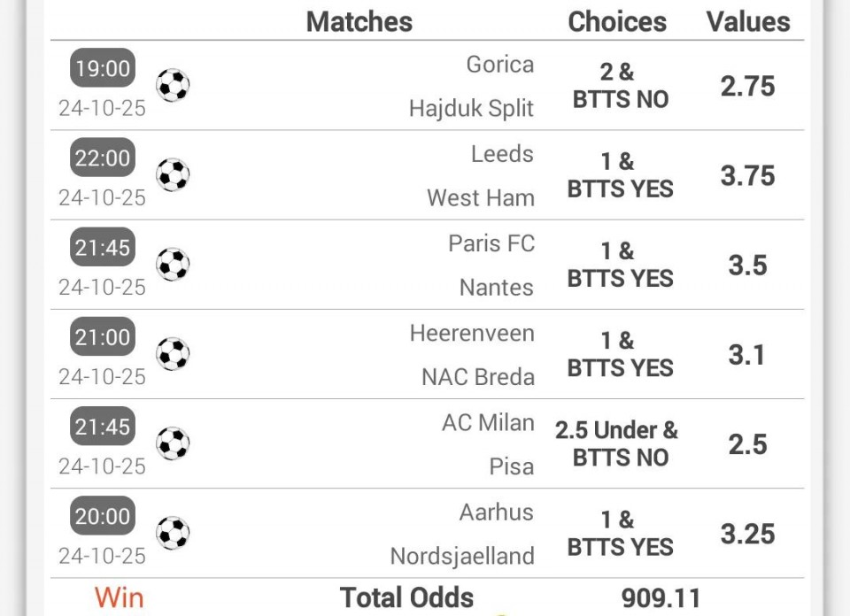Click the 22:00 kickoff time badge
The height and width of the screenshot is (616, 850).
pos(103,158)
